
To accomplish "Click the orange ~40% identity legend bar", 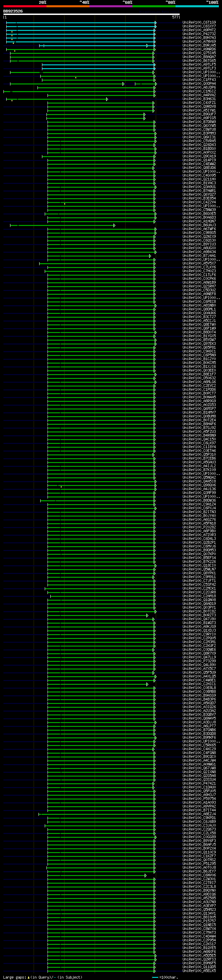I will point(68,6).
